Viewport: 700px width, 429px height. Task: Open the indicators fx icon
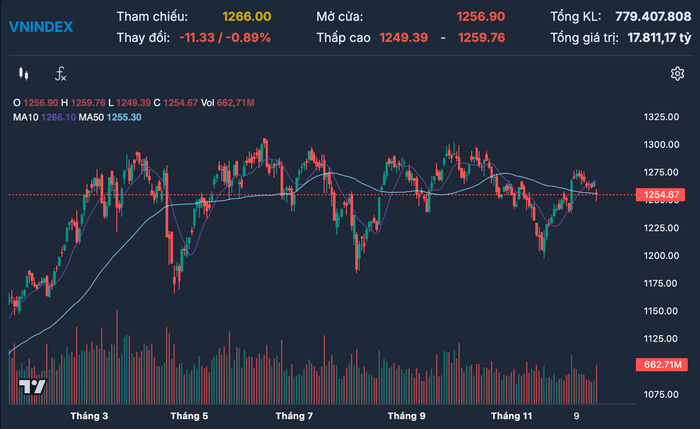60,74
